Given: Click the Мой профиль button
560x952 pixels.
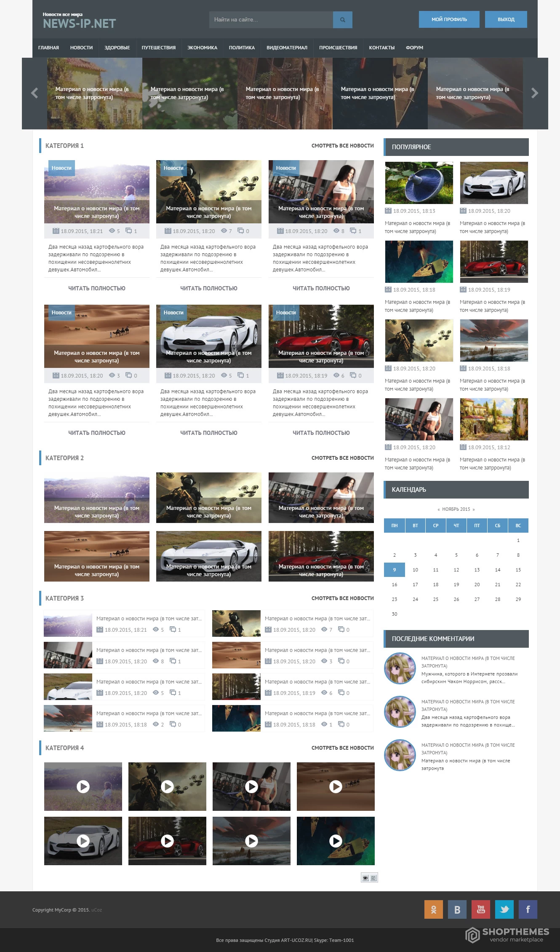Looking at the screenshot, I should [449, 19].
